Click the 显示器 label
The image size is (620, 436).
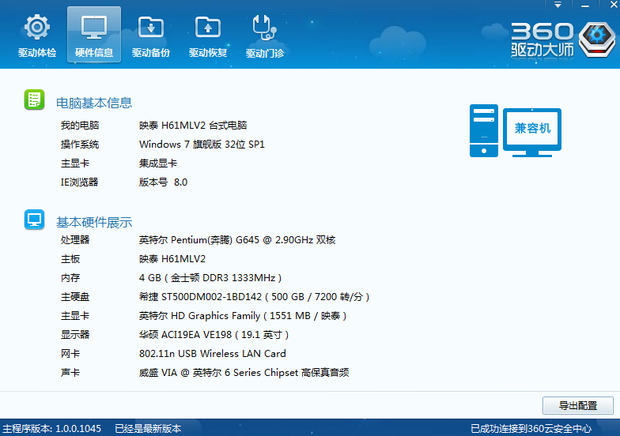75,334
